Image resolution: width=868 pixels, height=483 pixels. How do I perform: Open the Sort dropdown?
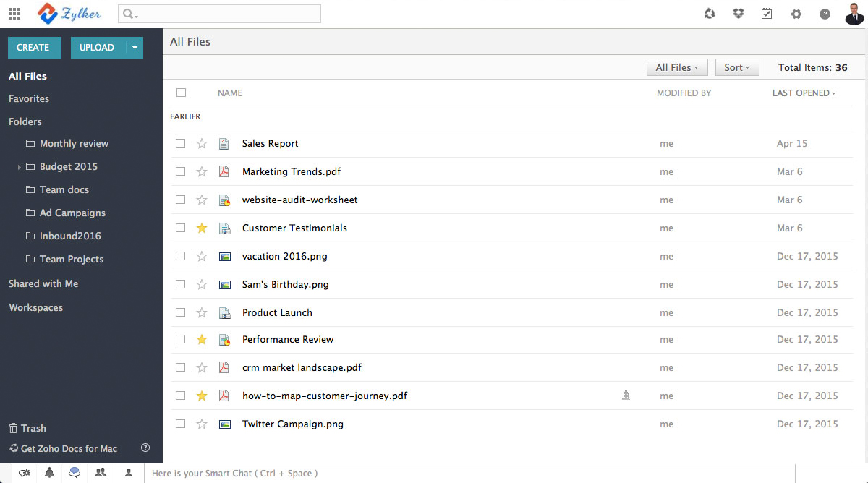point(736,67)
